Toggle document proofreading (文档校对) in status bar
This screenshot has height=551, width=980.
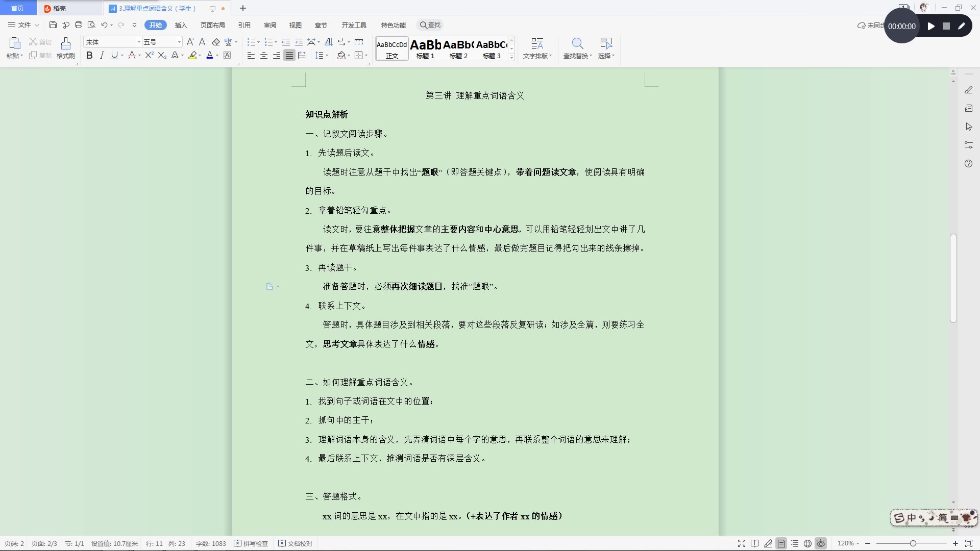tap(296, 544)
